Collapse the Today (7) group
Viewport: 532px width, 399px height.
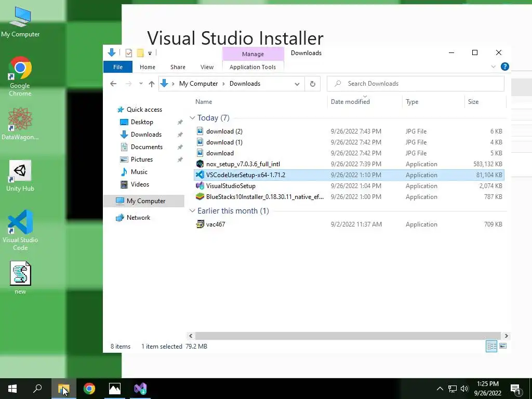pos(192,118)
